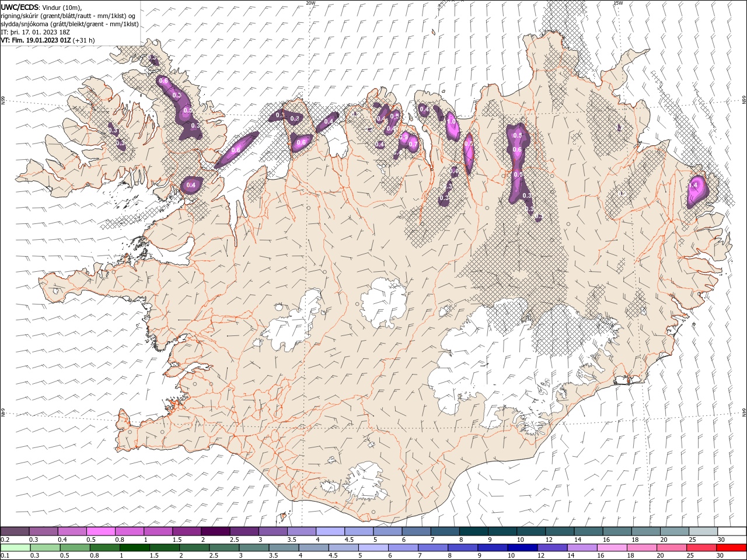Pick the bright red 30 swatch in the bottom legend row

tap(732, 548)
